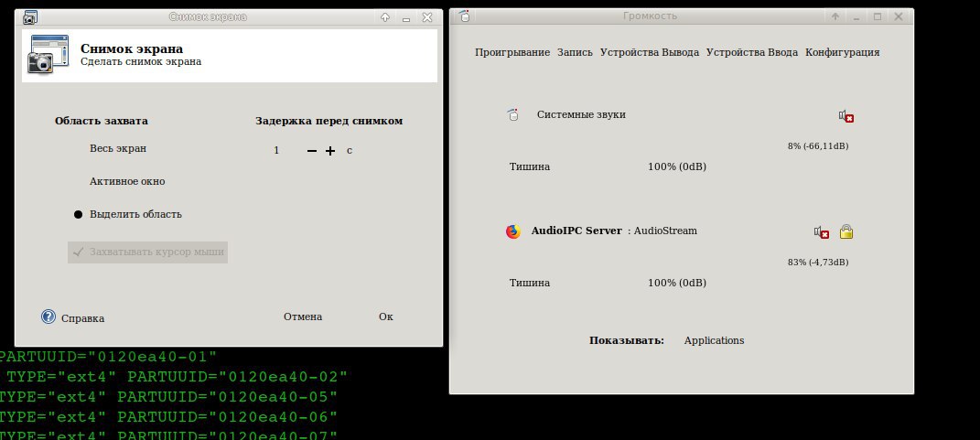Toggle channel lock for AudioIPC Server

pos(846,231)
